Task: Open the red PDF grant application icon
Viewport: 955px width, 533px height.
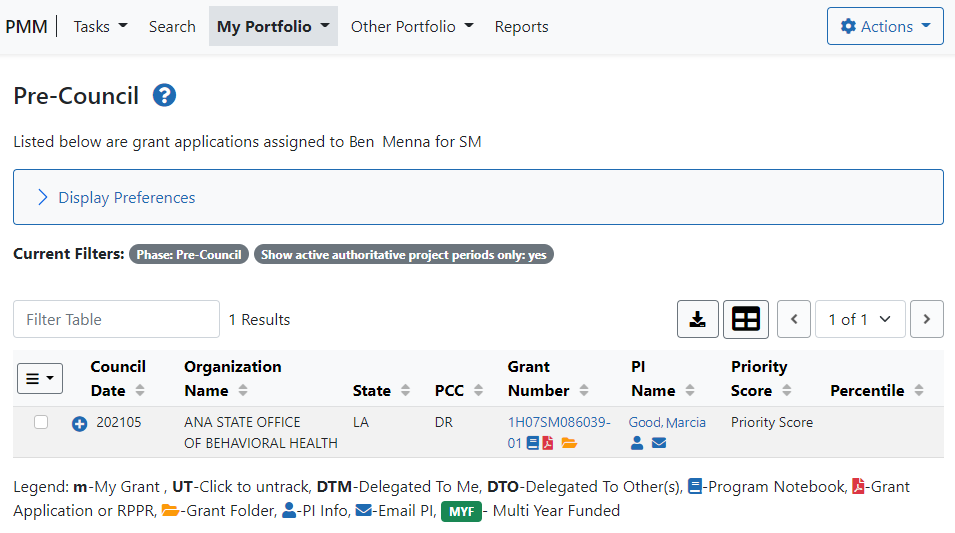Action: [548, 443]
